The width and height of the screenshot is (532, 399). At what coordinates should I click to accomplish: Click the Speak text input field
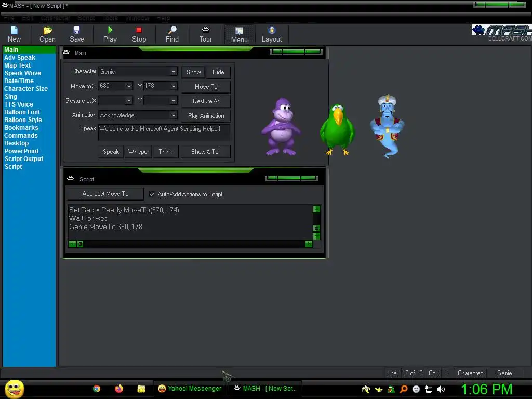pyautogui.click(x=164, y=132)
